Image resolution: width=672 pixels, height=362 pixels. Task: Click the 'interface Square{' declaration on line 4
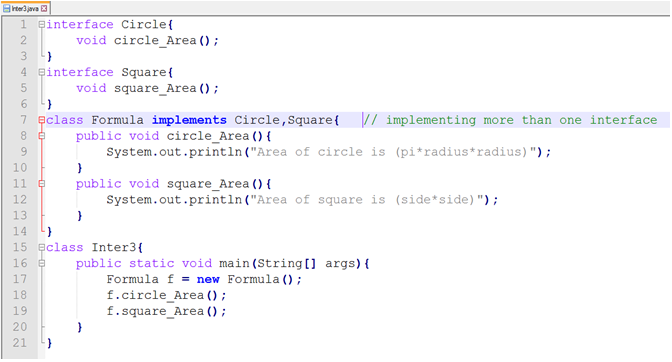click(x=109, y=72)
